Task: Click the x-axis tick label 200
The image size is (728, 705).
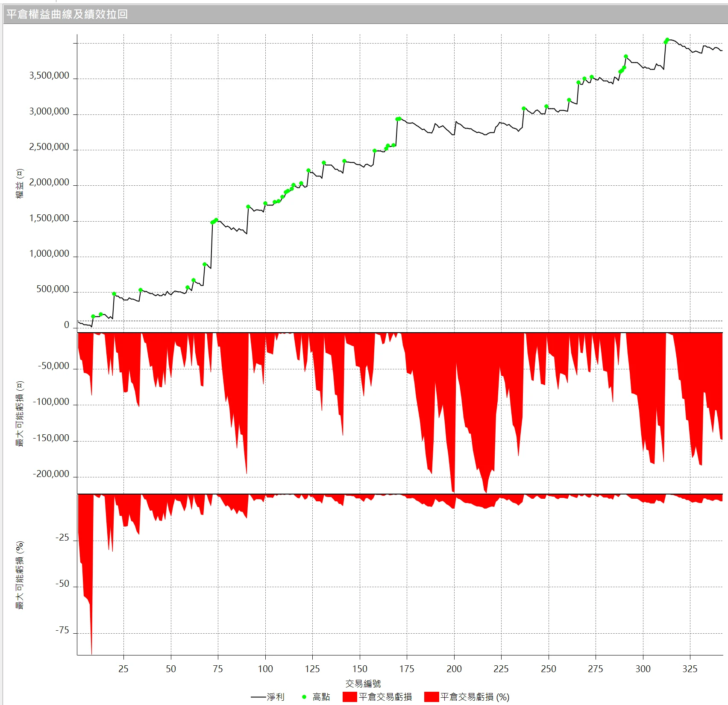Action: (454, 669)
